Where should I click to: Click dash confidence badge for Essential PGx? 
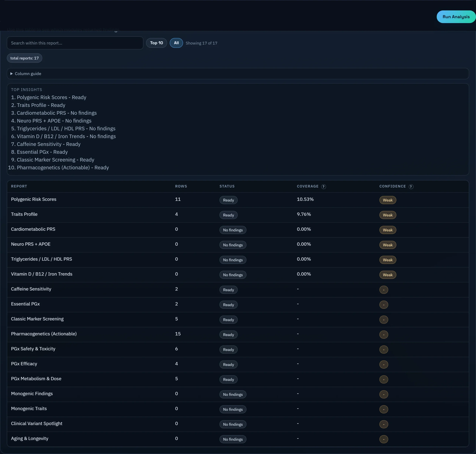(x=384, y=305)
